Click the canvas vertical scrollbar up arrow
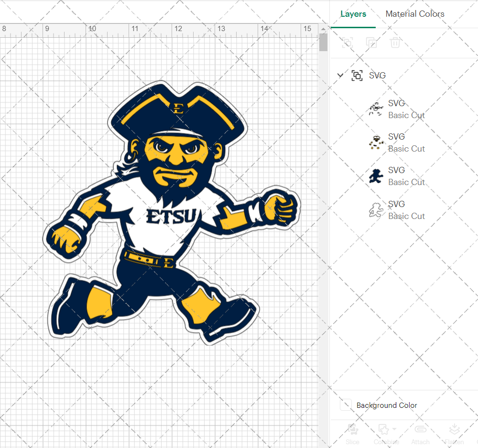The width and height of the screenshot is (478, 448). 323,29
